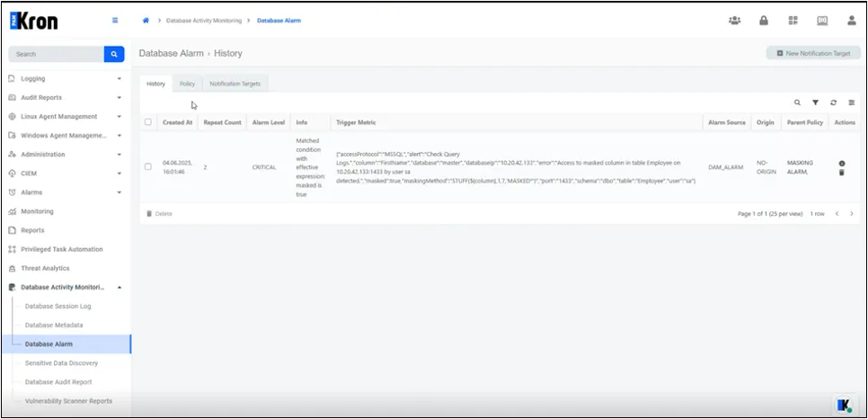
Task: Expand the Administration menu
Action: click(66, 154)
